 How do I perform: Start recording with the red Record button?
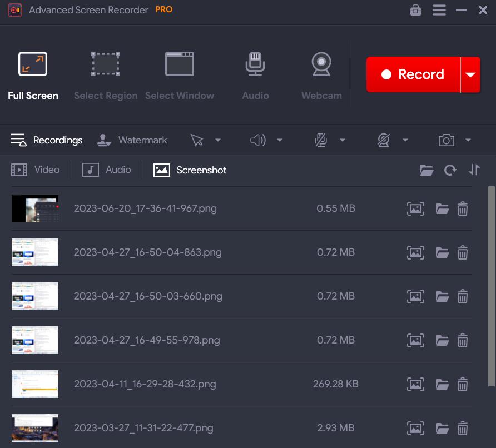pyautogui.click(x=413, y=74)
